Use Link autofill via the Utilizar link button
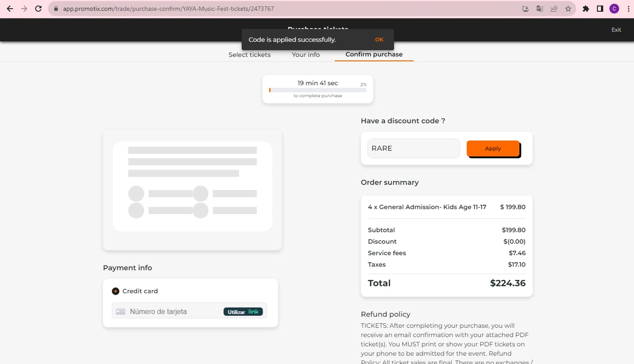This screenshot has height=364, width=634. point(243,312)
